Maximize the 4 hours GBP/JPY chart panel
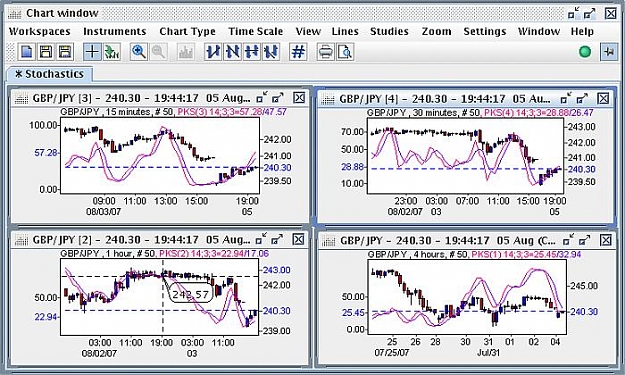The width and height of the screenshot is (625, 375). [x=584, y=240]
